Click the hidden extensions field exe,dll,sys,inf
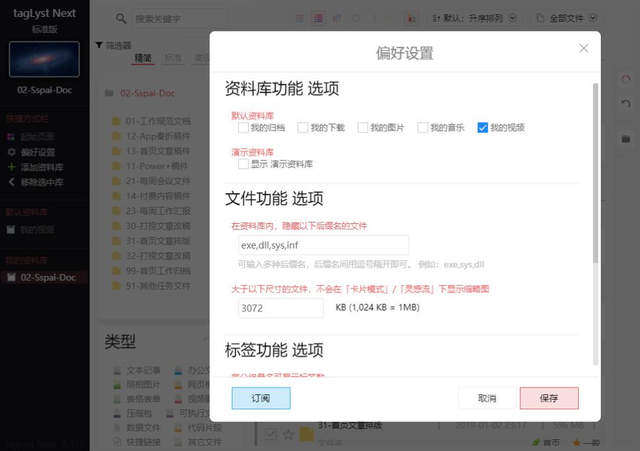Viewport: 640px width, 451px height. (323, 245)
